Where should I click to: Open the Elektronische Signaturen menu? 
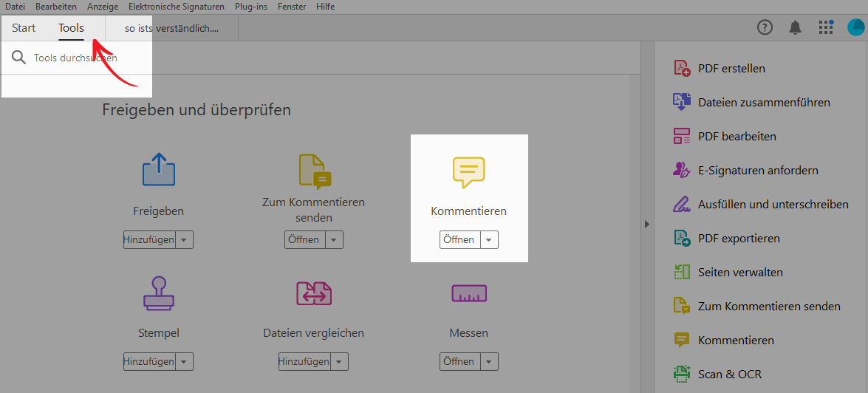tap(177, 7)
